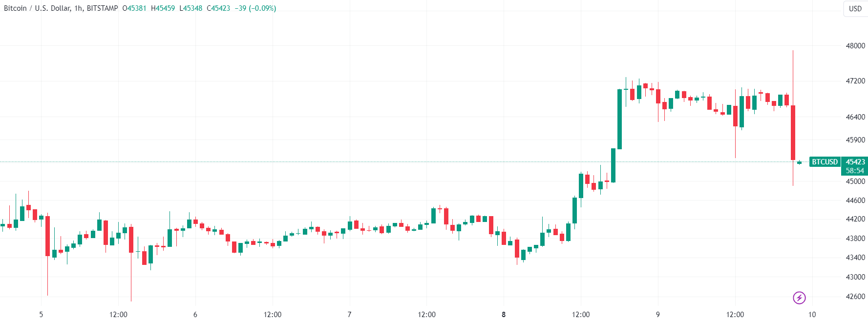Click the 58:54 candle countdown timer
Image resolution: width=868 pixels, height=321 pixels.
tap(855, 171)
